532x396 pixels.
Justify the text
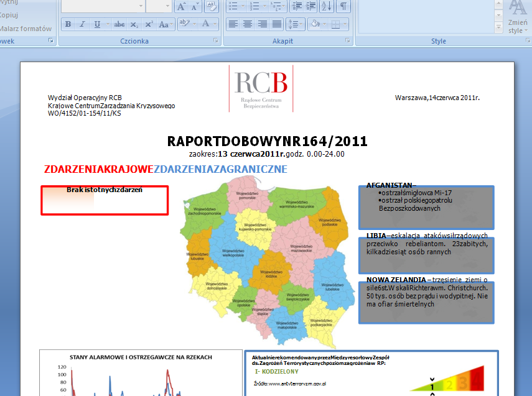point(277,24)
